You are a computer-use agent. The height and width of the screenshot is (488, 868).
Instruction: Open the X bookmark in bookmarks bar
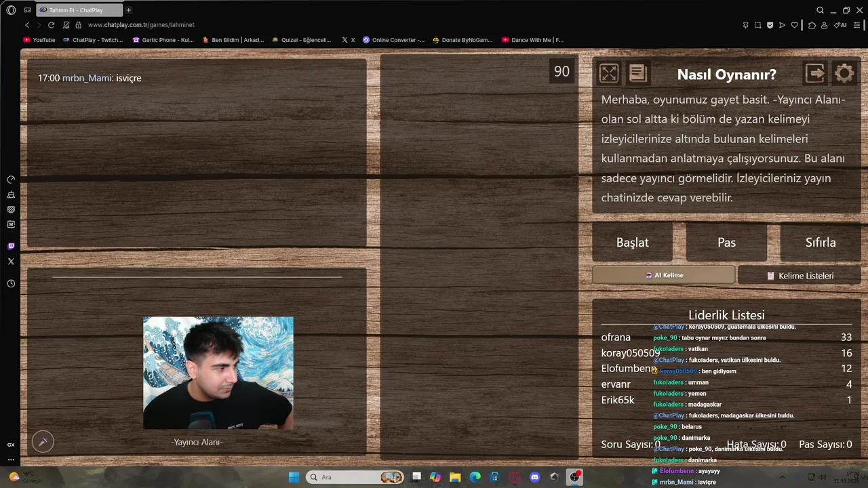point(349,40)
